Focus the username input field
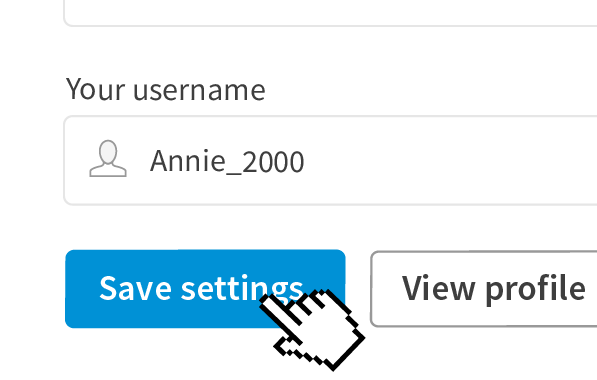 pyautogui.click(x=330, y=160)
